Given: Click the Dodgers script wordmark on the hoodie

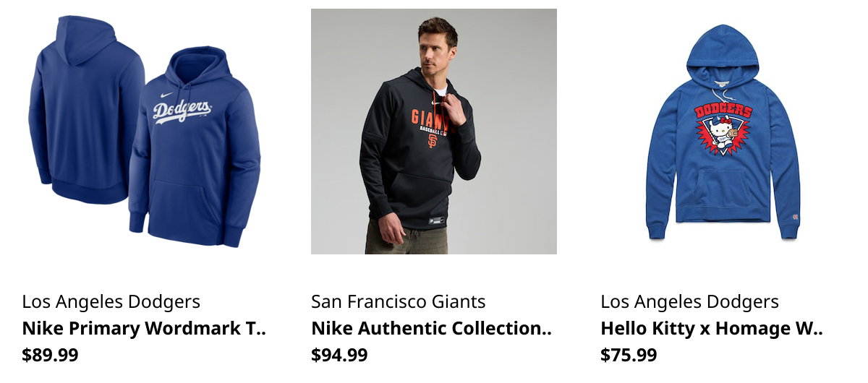Looking at the screenshot, I should click(182, 111).
